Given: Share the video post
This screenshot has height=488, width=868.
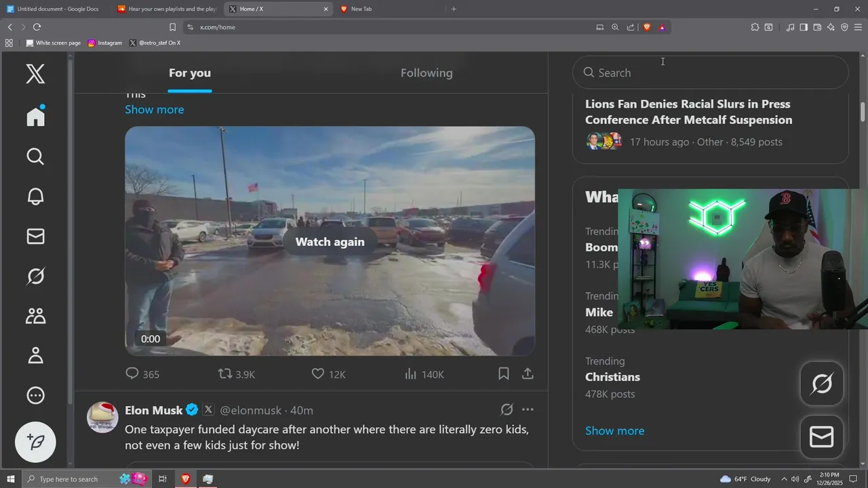Looking at the screenshot, I should pos(528,373).
